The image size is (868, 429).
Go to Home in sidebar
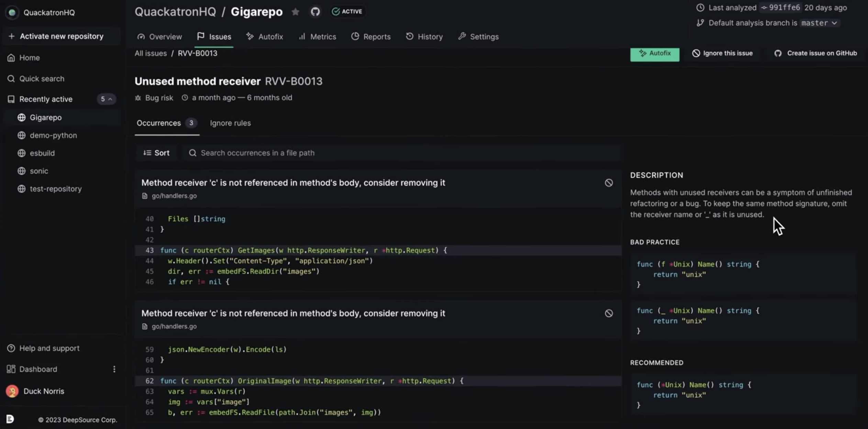click(x=29, y=58)
